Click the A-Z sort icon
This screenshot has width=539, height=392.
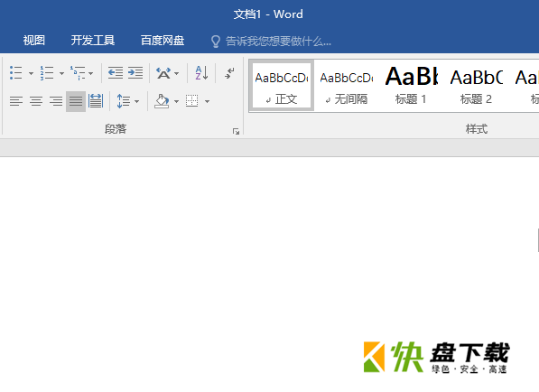201,73
